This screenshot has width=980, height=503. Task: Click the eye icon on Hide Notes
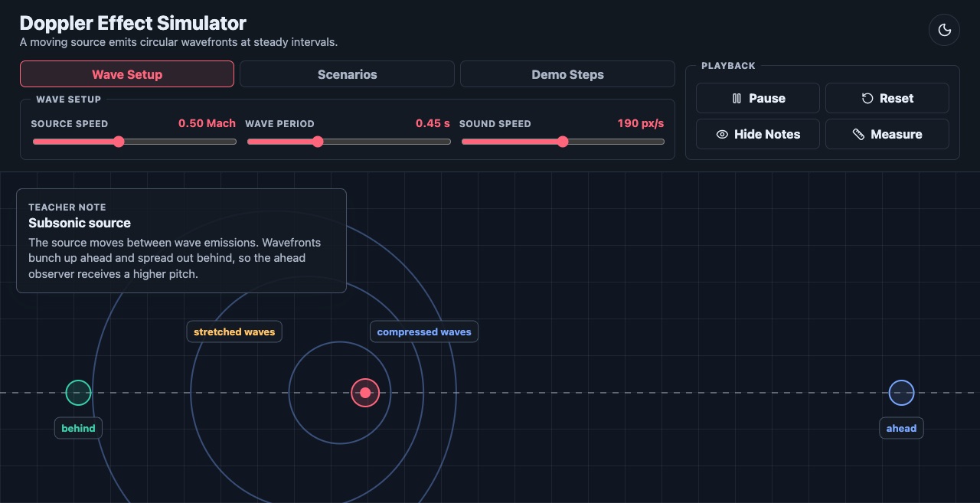click(x=722, y=134)
